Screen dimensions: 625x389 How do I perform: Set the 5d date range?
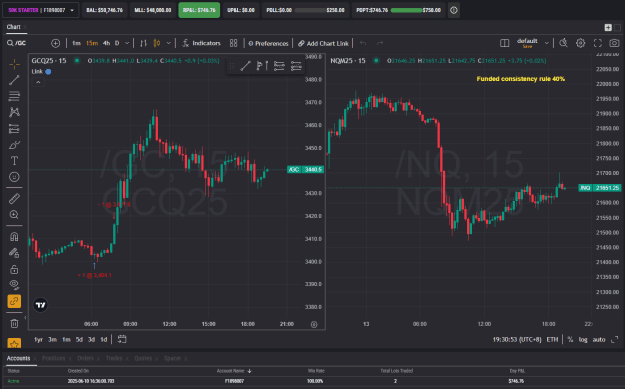click(79, 340)
